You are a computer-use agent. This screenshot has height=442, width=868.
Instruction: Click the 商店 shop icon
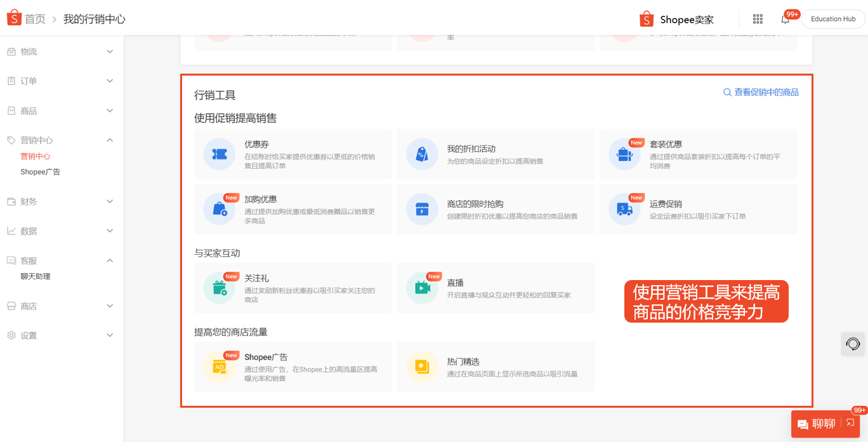[x=11, y=305]
